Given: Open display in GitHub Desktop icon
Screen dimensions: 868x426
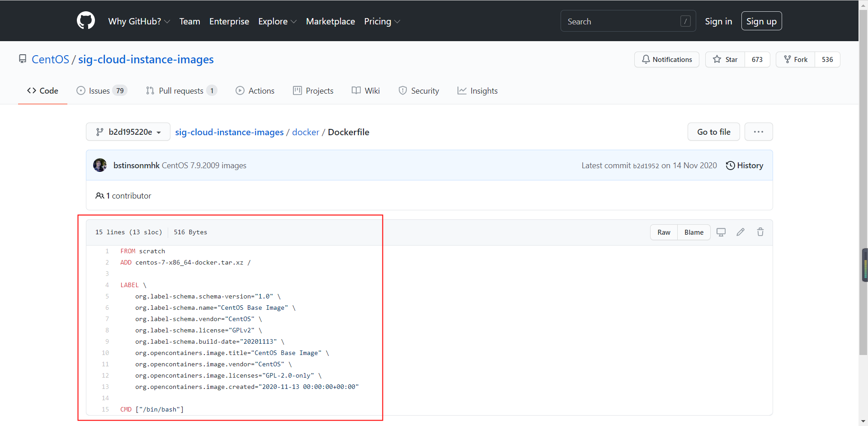Looking at the screenshot, I should click(x=721, y=232).
